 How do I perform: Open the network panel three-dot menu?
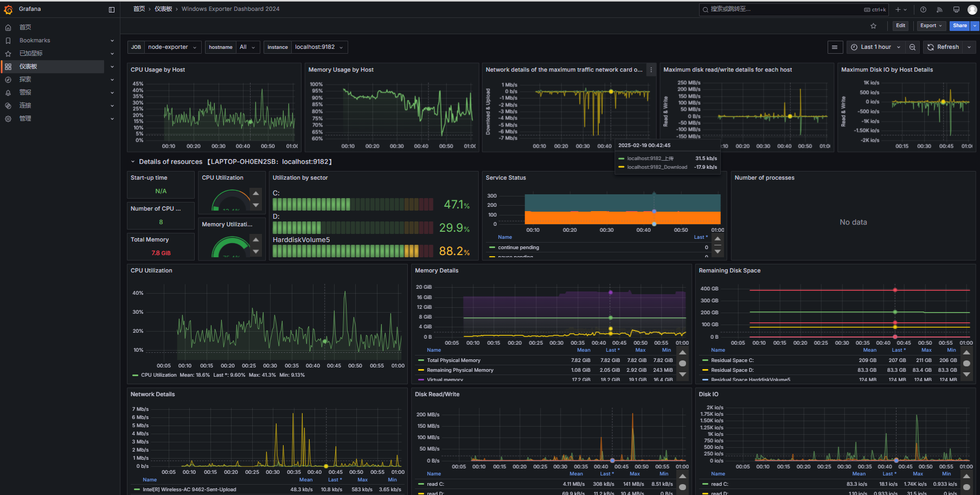651,69
